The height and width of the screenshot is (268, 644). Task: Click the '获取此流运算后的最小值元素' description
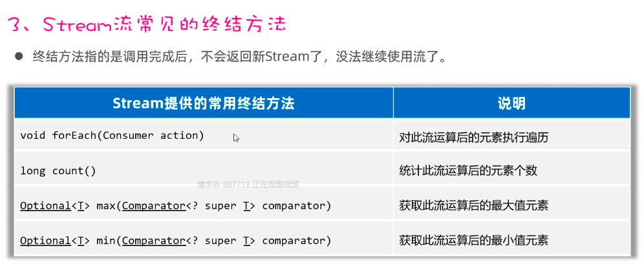point(474,240)
